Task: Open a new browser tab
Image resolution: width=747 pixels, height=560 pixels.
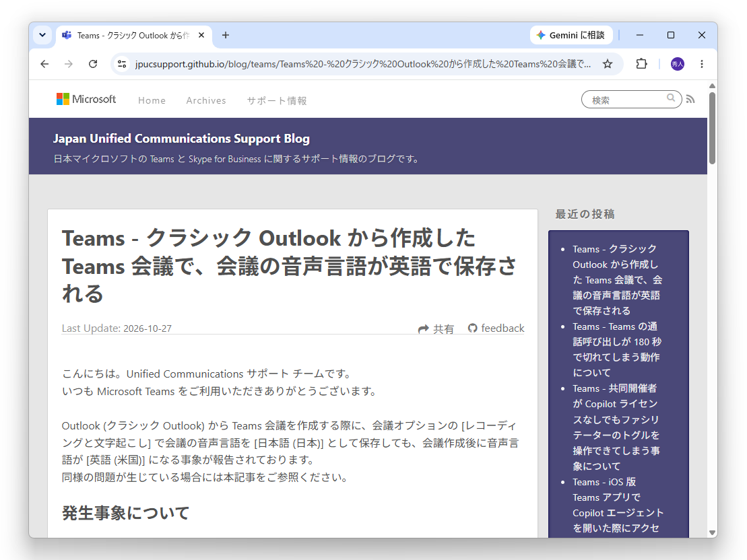Action: [x=226, y=35]
